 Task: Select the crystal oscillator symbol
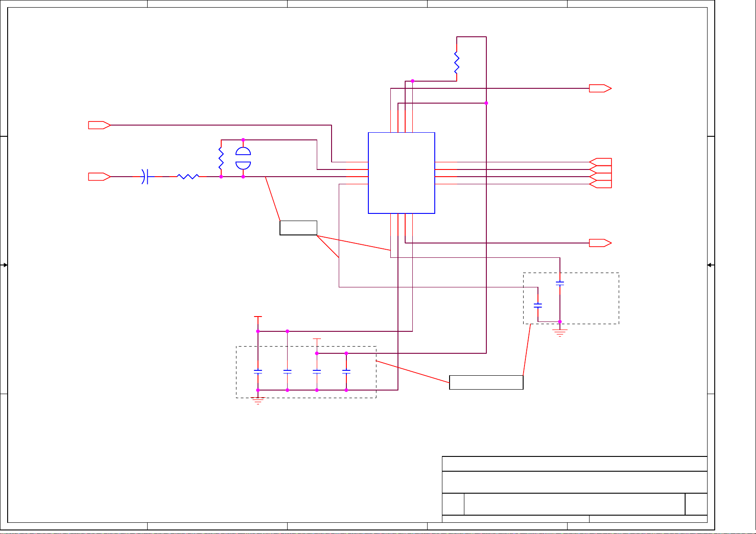click(243, 158)
